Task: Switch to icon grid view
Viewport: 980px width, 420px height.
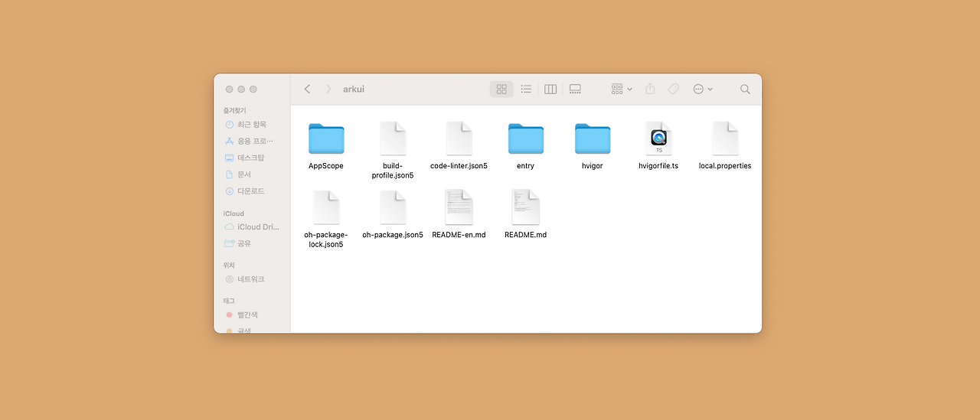Action: pos(501,89)
